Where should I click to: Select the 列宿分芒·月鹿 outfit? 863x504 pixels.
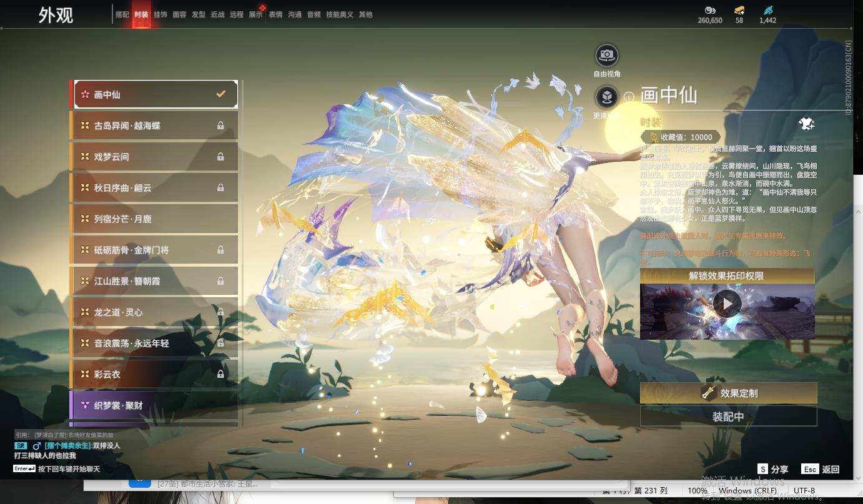[154, 219]
